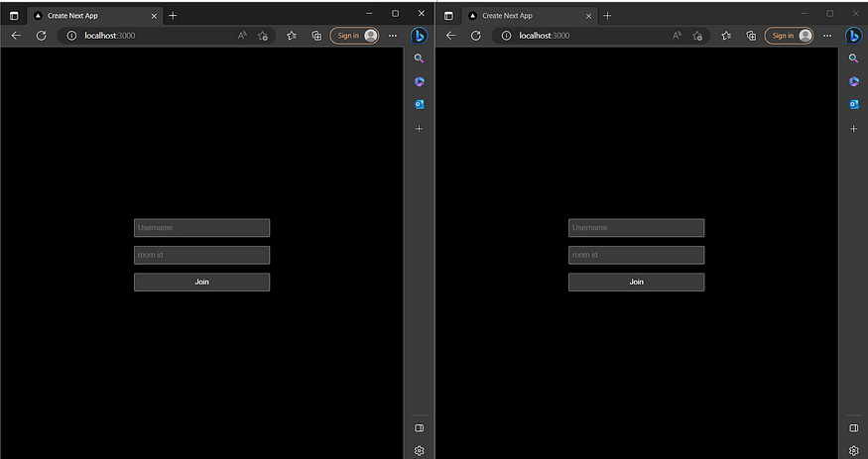Click the site info icon in the left address bar

pos(71,36)
